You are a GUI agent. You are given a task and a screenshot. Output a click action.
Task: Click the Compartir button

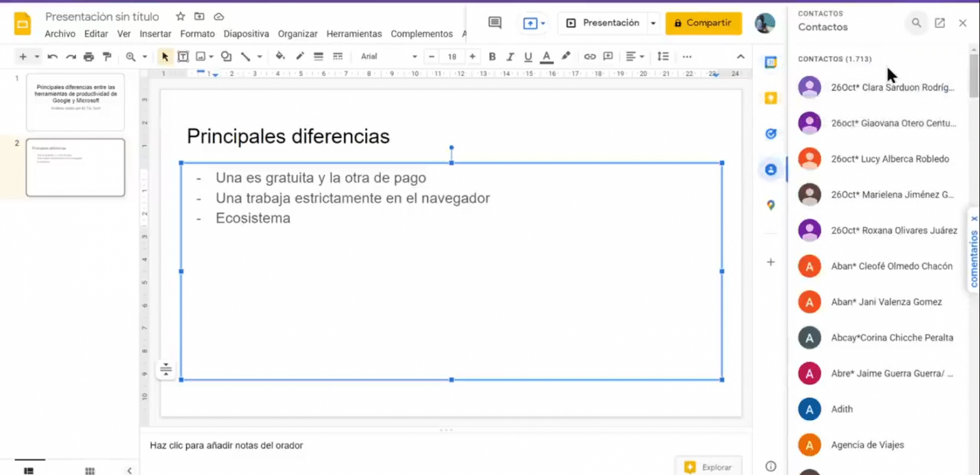click(x=703, y=22)
